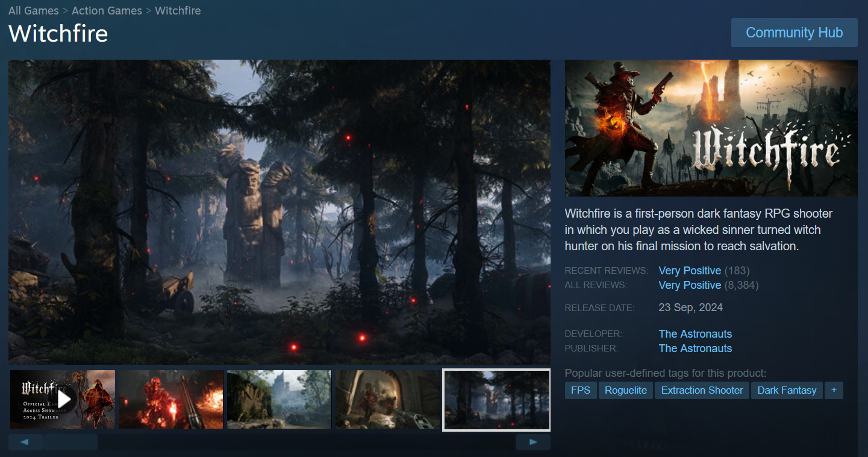Expand more tags with plus button
This screenshot has height=457, width=868.
pos(834,390)
